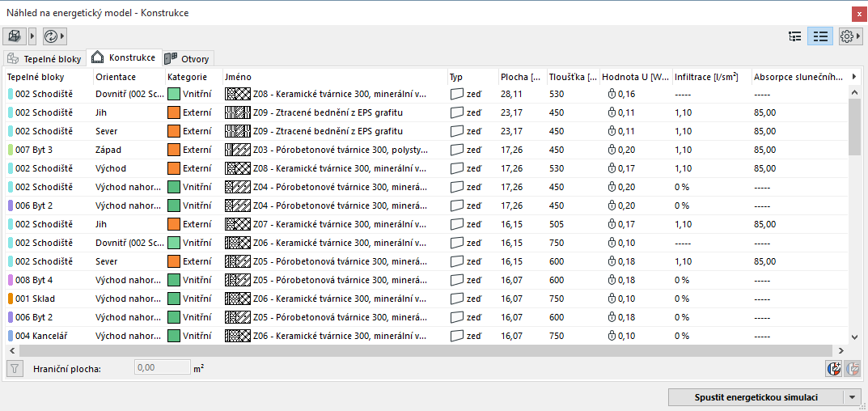This screenshot has height=411, width=868.
Task: Click the purple marker of 008 Byt 4
Action: [x=11, y=280]
